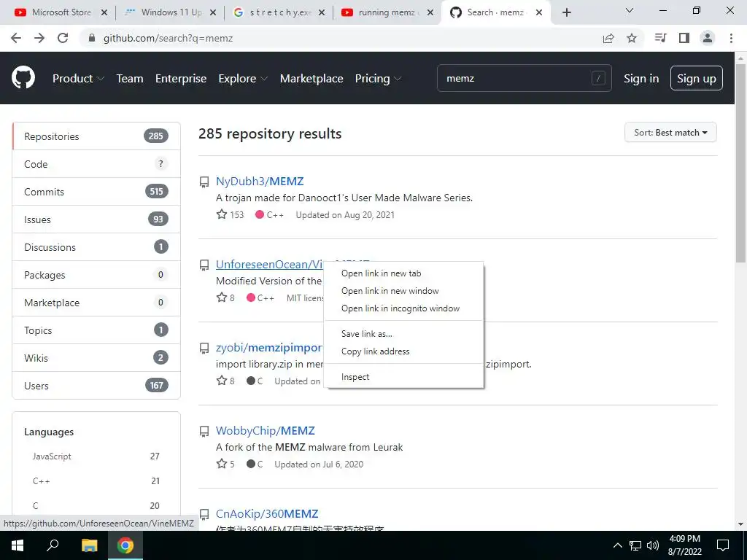Viewport: 747px width, 560px height.
Task: Open the Chrome profile avatar icon
Action: (708, 38)
